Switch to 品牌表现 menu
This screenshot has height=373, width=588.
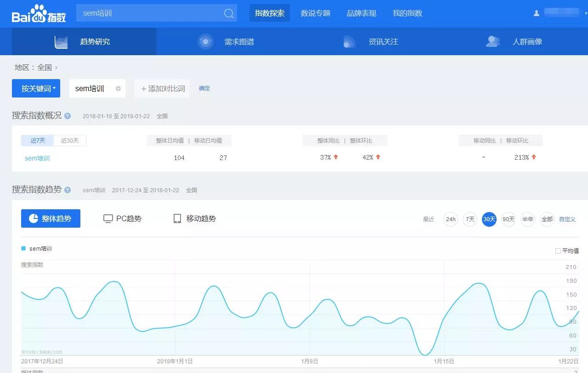(362, 13)
